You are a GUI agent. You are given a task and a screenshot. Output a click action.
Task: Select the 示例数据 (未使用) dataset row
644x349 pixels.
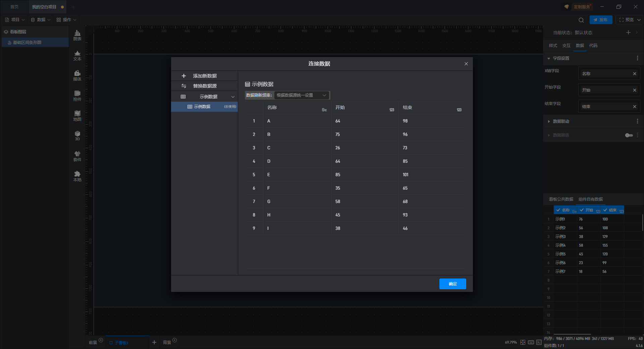click(205, 107)
